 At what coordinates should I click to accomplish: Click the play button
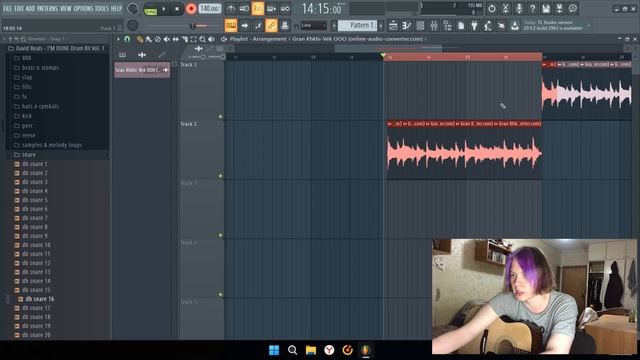click(164, 9)
